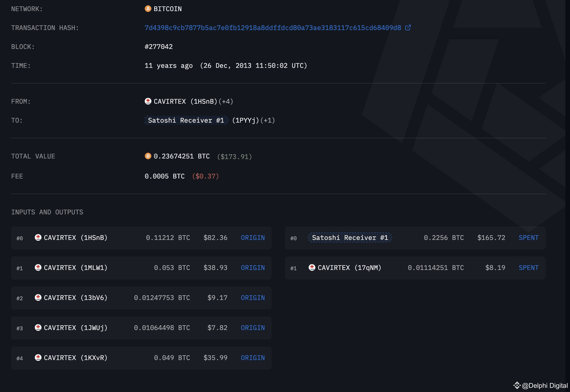Click Satoshi Receiver #1 label in TO row

click(186, 120)
